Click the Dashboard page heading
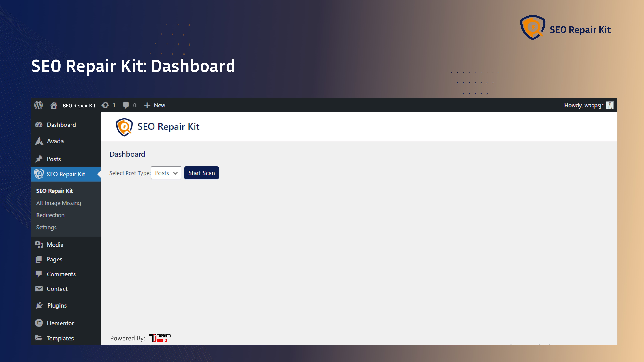The height and width of the screenshot is (362, 644). 127,154
